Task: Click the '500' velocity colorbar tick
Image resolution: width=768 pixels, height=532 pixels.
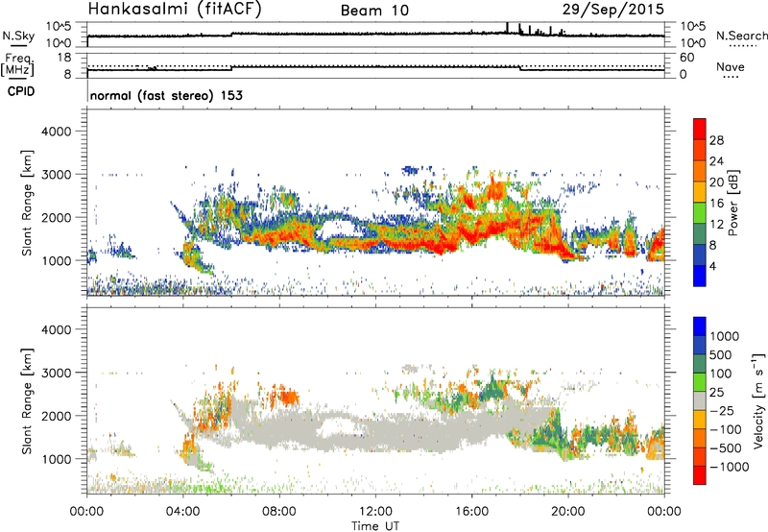Action: click(721, 355)
